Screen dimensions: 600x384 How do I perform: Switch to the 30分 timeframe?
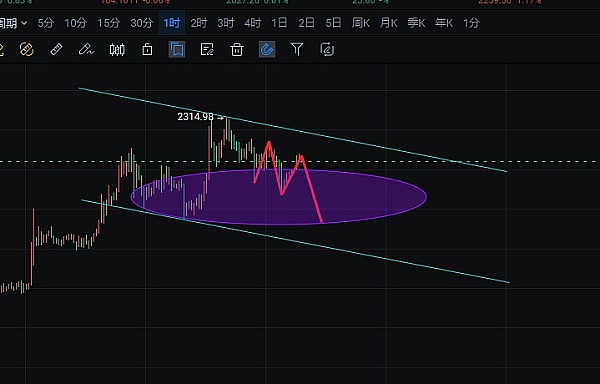[142, 23]
